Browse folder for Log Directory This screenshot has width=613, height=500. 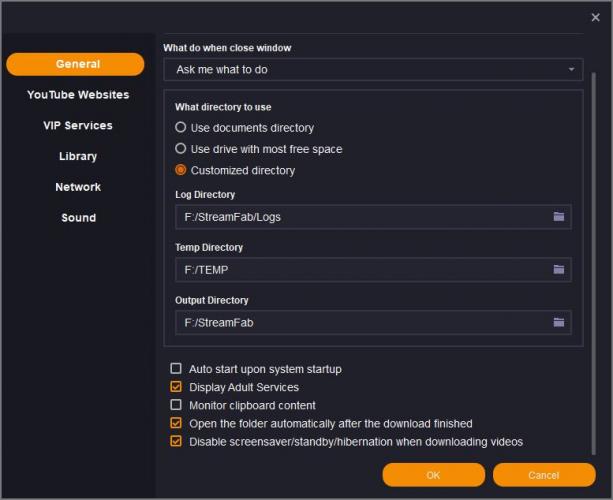559,217
